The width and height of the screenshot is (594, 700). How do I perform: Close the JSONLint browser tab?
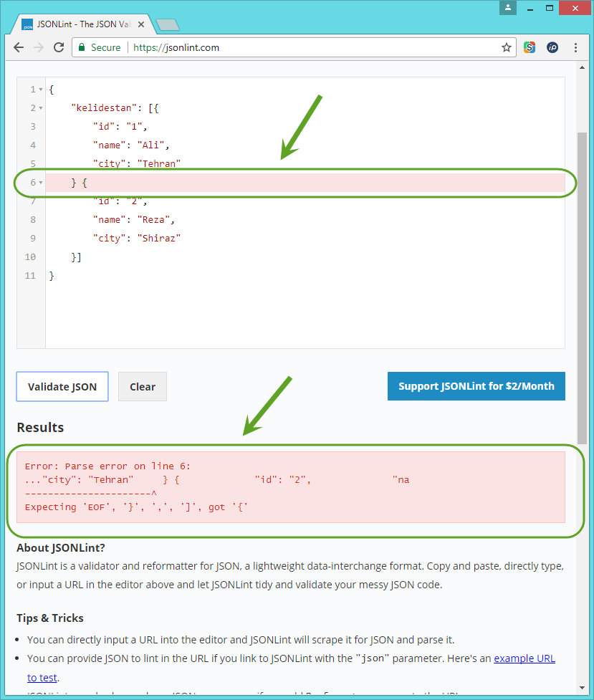click(x=141, y=24)
